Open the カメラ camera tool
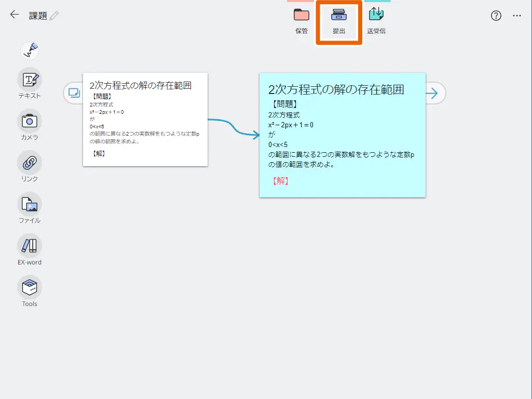The width and height of the screenshot is (532, 399). pos(30,121)
